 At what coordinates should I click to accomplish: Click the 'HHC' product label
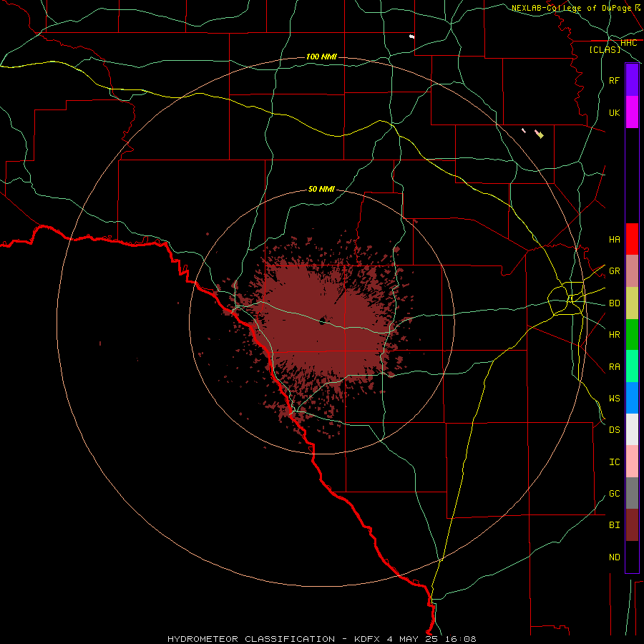pos(628,43)
